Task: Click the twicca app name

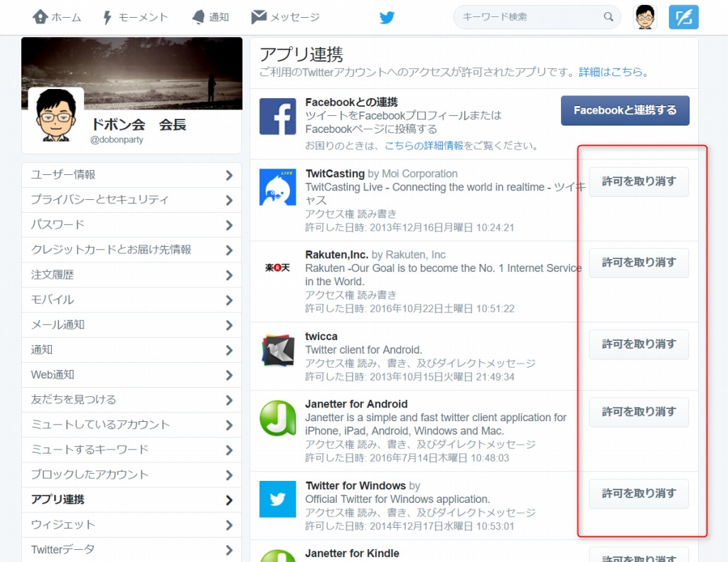Action: (x=321, y=336)
